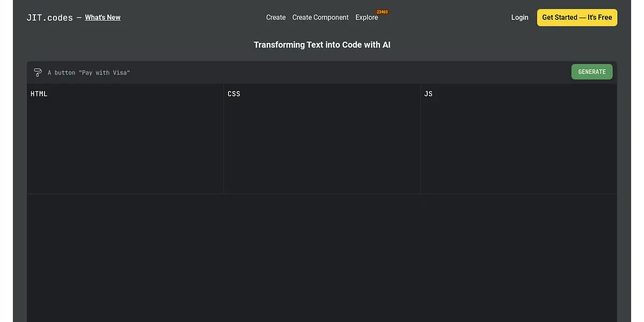Screen dimensions: 644x322
Task: Click the 23463 badge above Explore
Action: [382, 12]
